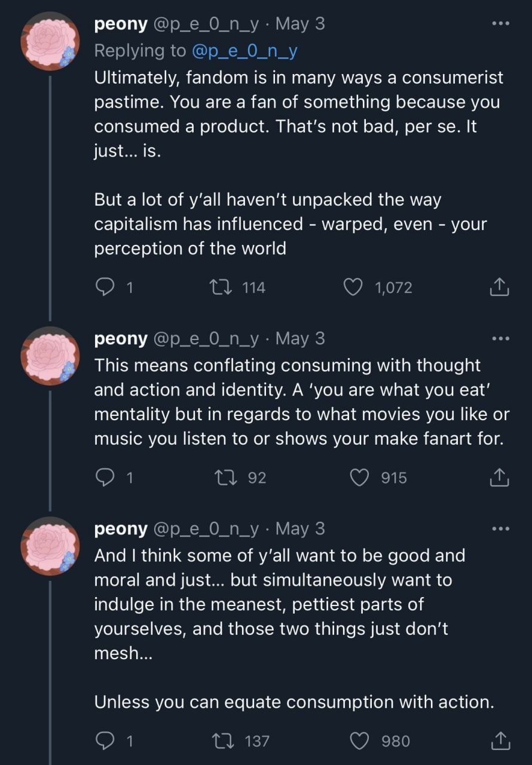Open more options on the first tweet

pos(499,24)
